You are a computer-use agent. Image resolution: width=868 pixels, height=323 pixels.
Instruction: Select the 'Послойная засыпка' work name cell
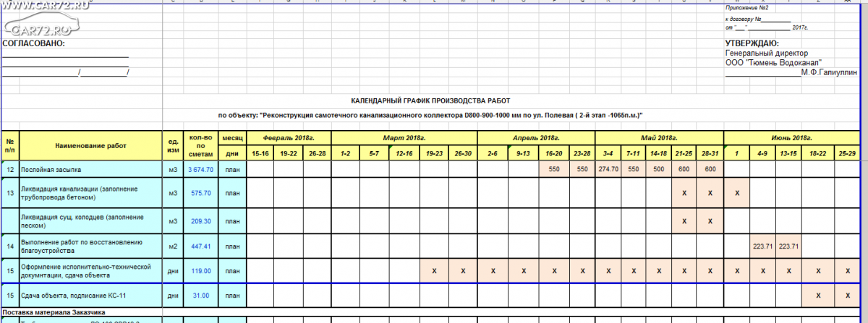click(x=49, y=169)
